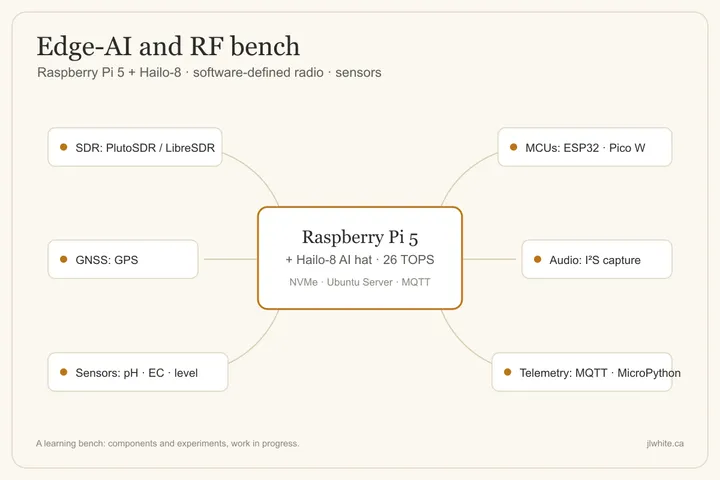The height and width of the screenshot is (480, 720).
Task: Click the orange bullet beside Sensors
Action: (x=64, y=372)
